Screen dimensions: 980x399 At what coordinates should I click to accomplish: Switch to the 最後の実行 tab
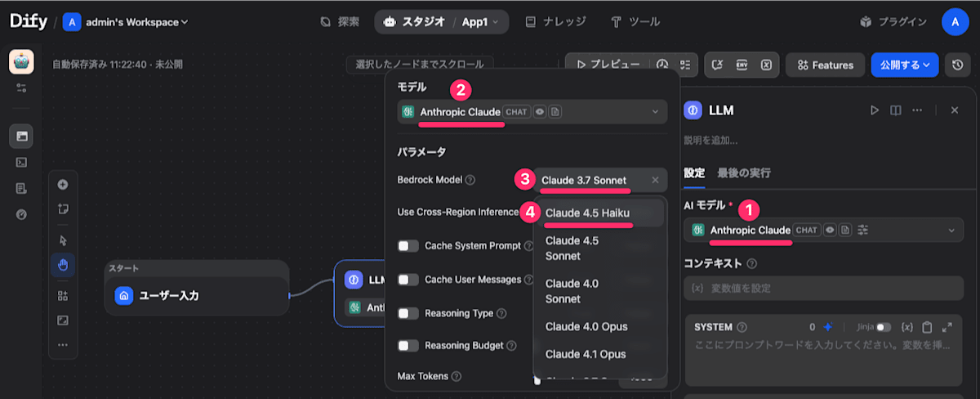[744, 173]
